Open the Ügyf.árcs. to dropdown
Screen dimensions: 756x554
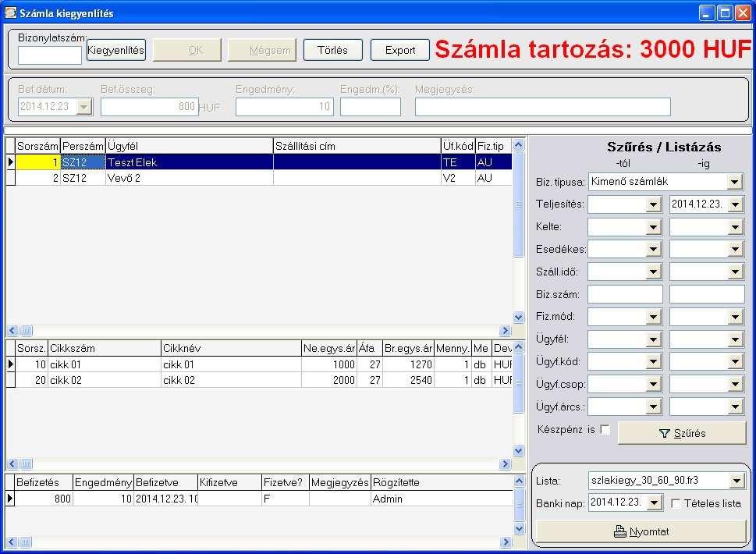735,407
